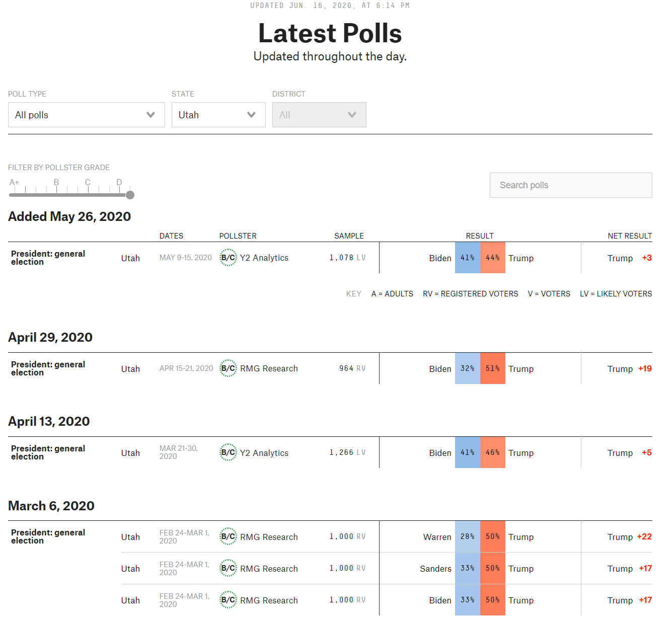Image resolution: width=672 pixels, height=622 pixels.
Task: Click B/C grade badge for Mar 21-30 Y2 Analytics
Action: (x=228, y=452)
